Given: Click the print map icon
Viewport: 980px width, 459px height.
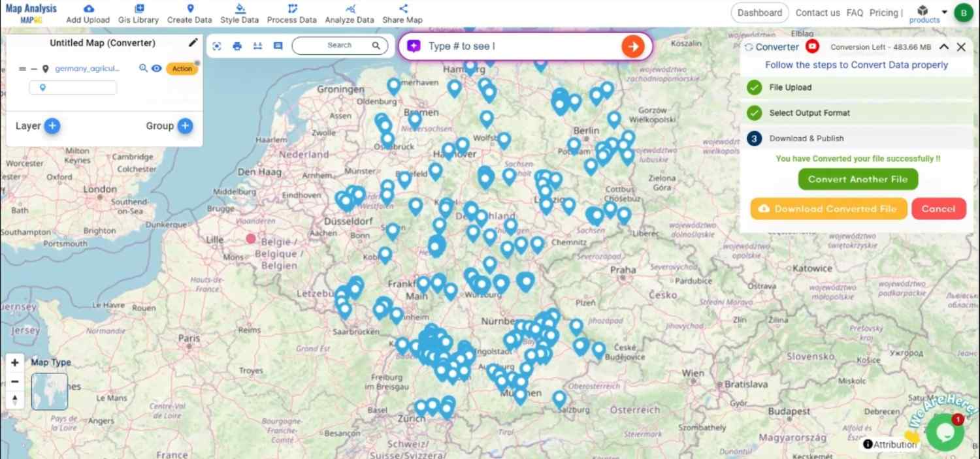Looking at the screenshot, I should [237, 46].
